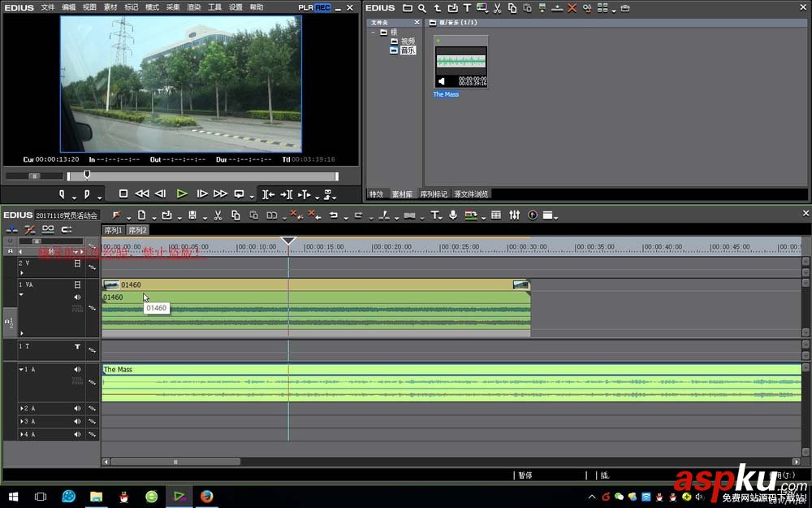This screenshot has height=508, width=812.
Task: Collapse the root folder in bin tree
Action: click(x=373, y=33)
